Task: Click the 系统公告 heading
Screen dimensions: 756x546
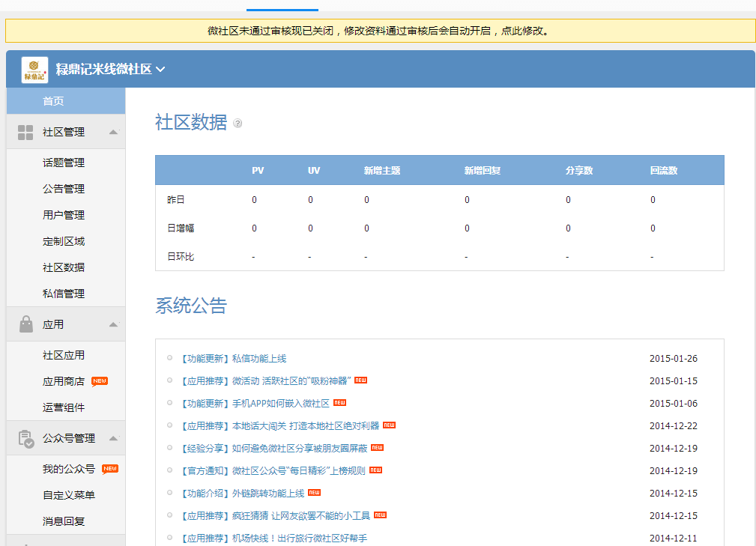Action: [x=191, y=306]
